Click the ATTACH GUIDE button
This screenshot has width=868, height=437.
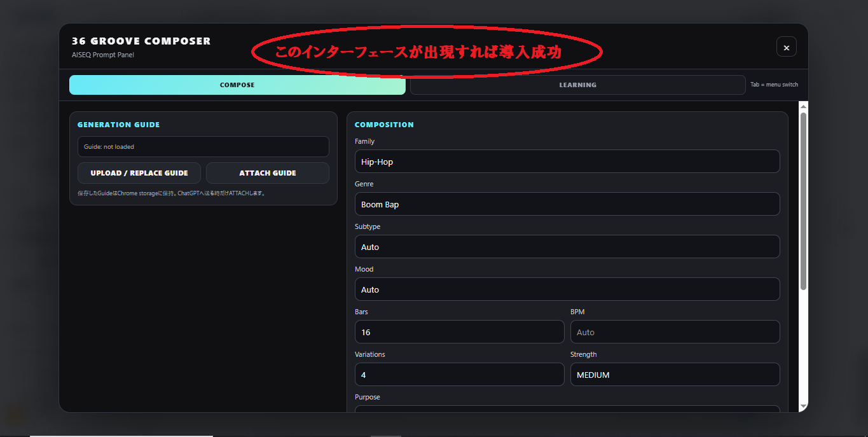(268, 173)
